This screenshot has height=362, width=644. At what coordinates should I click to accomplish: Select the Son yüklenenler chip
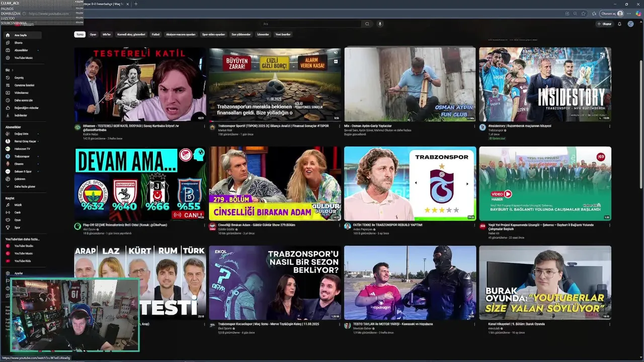(x=241, y=35)
